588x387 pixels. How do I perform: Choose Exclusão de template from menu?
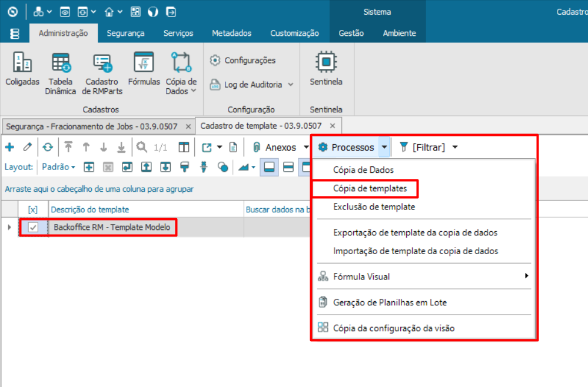click(374, 207)
